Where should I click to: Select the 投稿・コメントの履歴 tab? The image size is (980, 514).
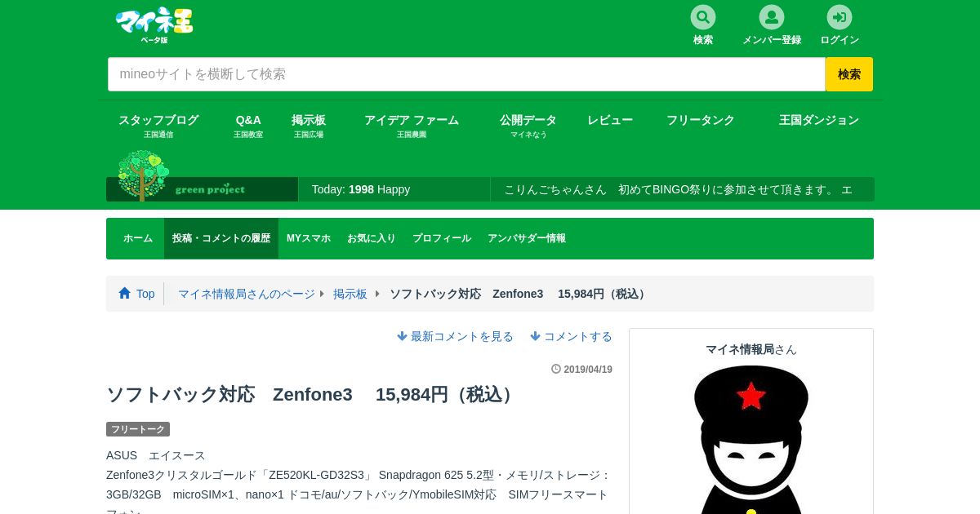pos(221,238)
